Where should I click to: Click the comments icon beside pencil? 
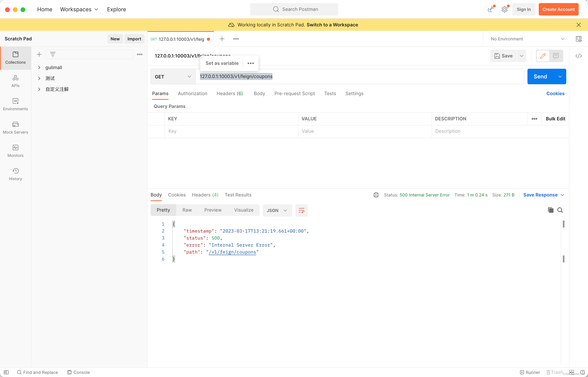556,56
